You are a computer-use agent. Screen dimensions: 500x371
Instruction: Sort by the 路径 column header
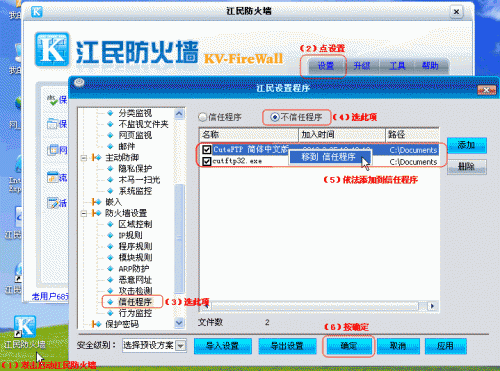tap(412, 135)
